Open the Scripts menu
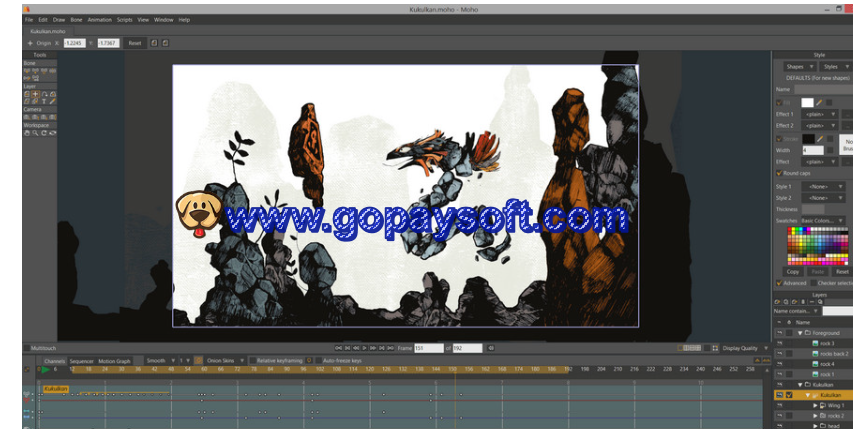Image resolution: width=853 pixels, height=429 pixels. point(125,20)
